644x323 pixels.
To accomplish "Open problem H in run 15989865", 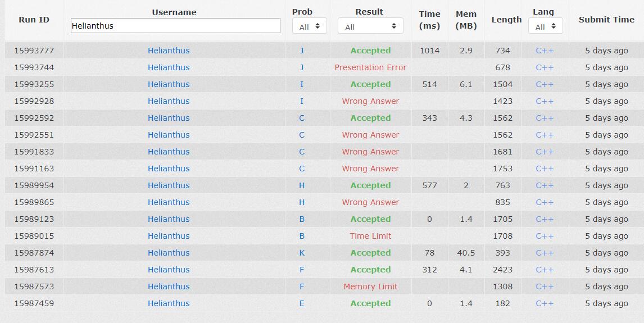I will pyautogui.click(x=302, y=202).
